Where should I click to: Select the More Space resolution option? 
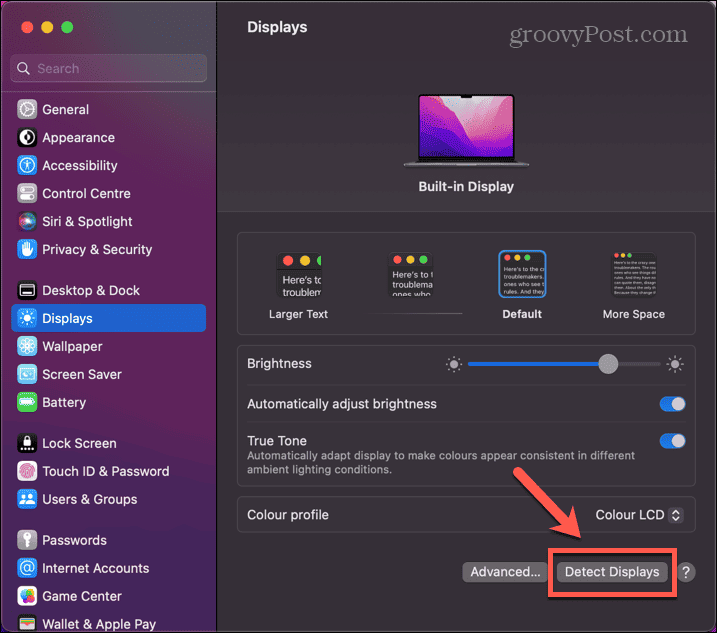coord(633,285)
